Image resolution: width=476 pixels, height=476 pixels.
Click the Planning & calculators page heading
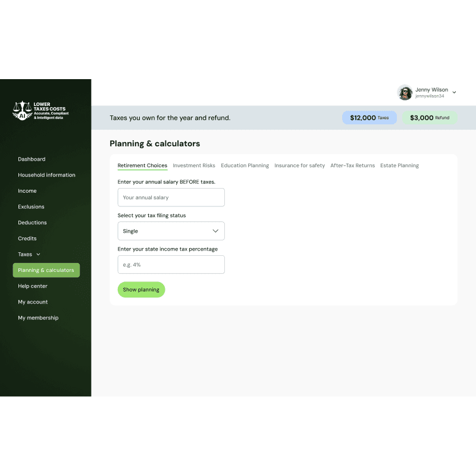[155, 143]
